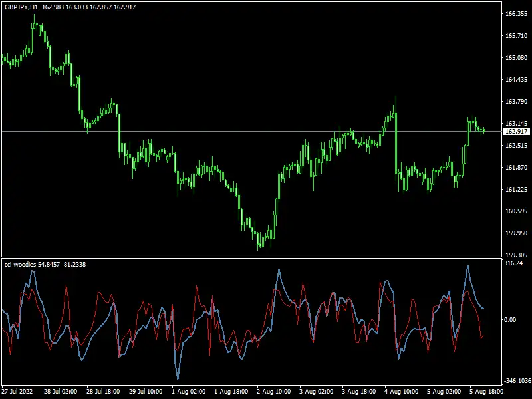Click price scale value 163.790

517,102
